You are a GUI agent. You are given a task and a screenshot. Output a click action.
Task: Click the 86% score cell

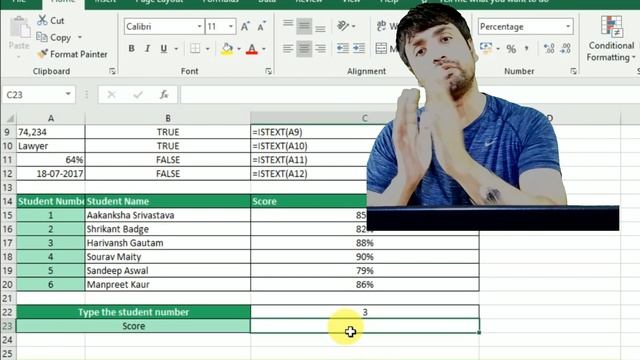[x=364, y=284]
